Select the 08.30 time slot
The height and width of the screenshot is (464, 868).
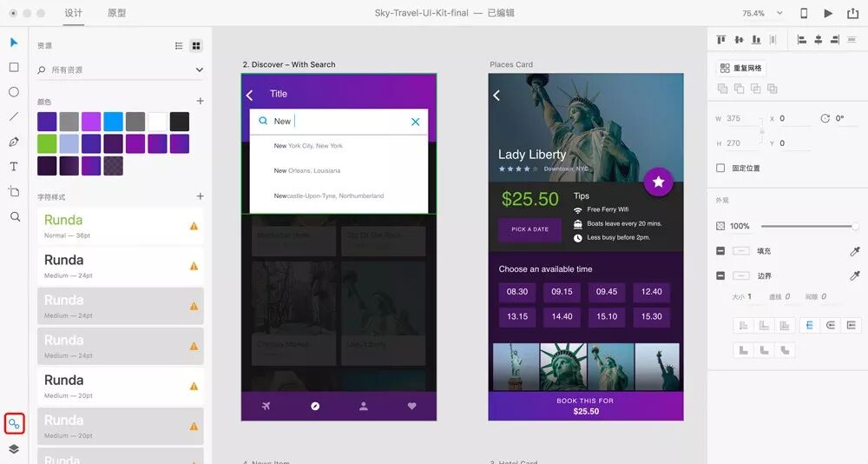pyautogui.click(x=517, y=292)
